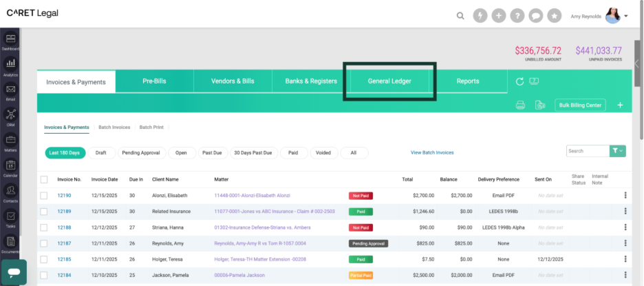644x286 pixels.
Task: Open the filter dropdown next to Search
Action: pyautogui.click(x=618, y=151)
